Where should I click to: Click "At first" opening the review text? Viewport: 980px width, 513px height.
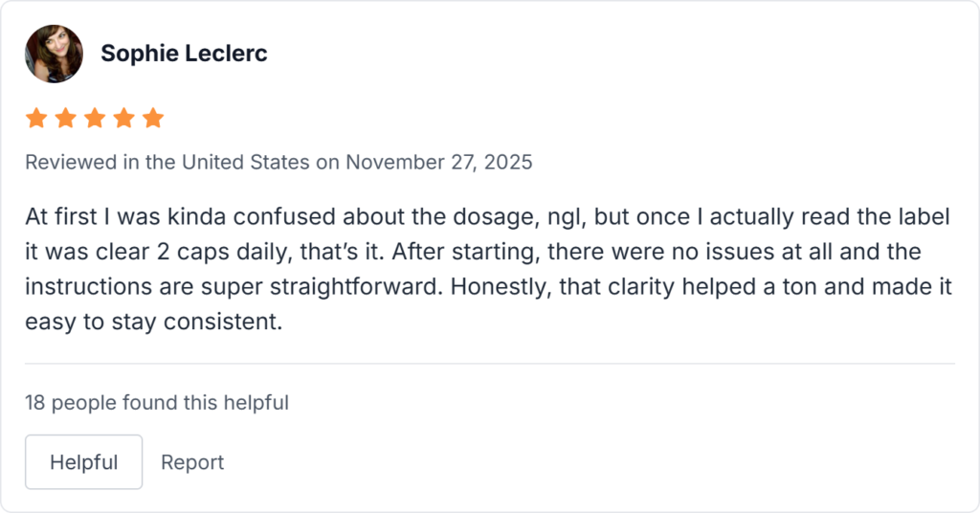tap(54, 217)
